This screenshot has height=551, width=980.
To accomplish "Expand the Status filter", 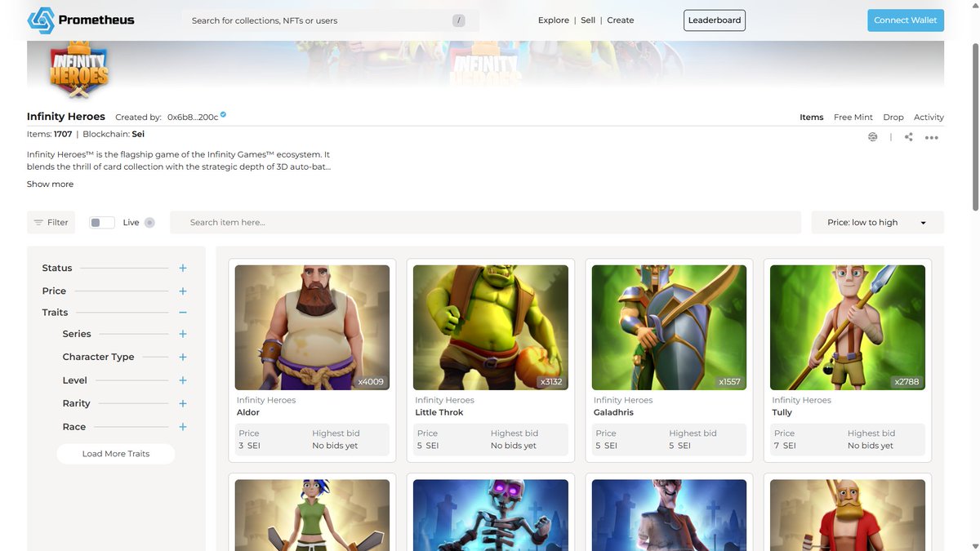I will [x=183, y=268].
